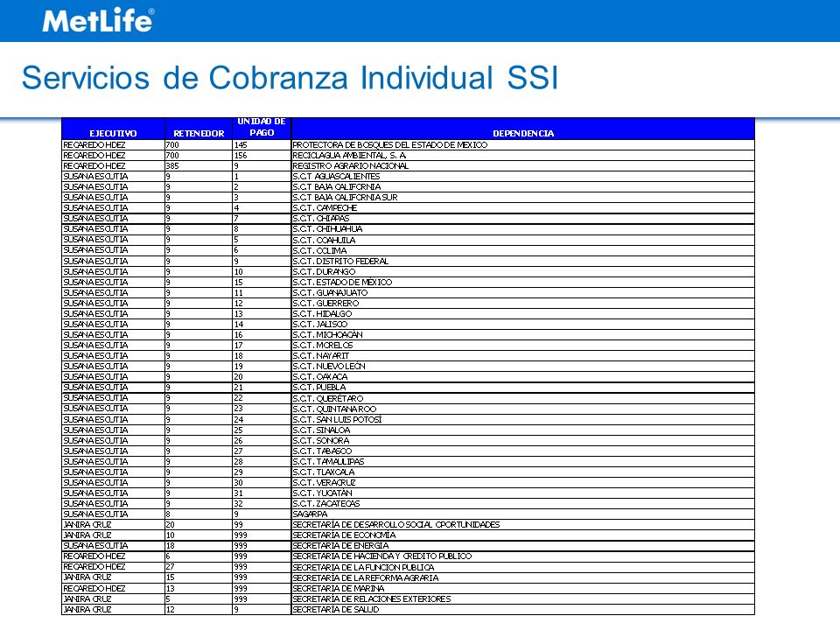Select S.C.T. NAYARIT cell
Screen dimensions: 840x630
(x=523, y=356)
